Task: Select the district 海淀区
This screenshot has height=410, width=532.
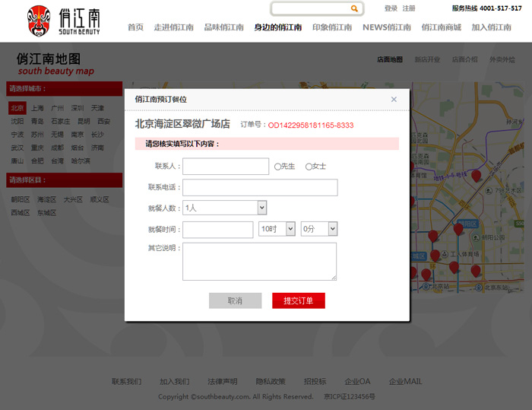Action: click(x=47, y=199)
